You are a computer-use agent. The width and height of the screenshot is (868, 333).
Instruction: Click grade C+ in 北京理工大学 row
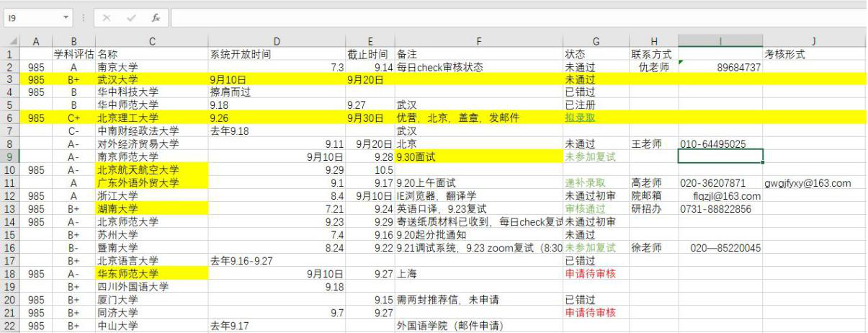[74, 117]
